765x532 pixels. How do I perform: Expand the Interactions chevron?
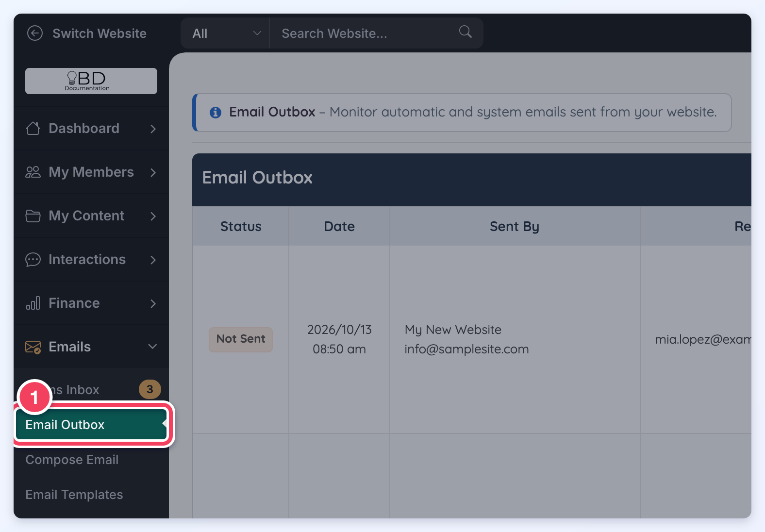pos(153,260)
